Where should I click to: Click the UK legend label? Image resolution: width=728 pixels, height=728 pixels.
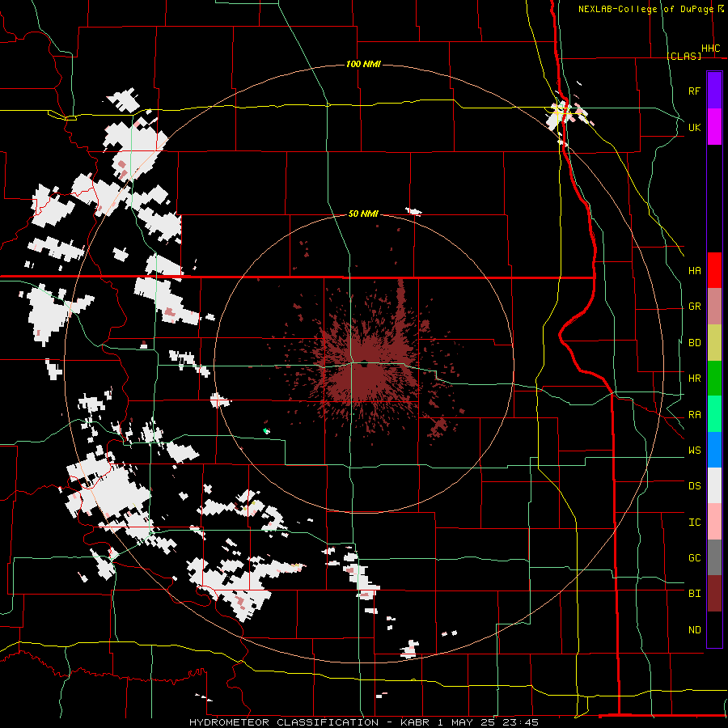[x=694, y=127]
